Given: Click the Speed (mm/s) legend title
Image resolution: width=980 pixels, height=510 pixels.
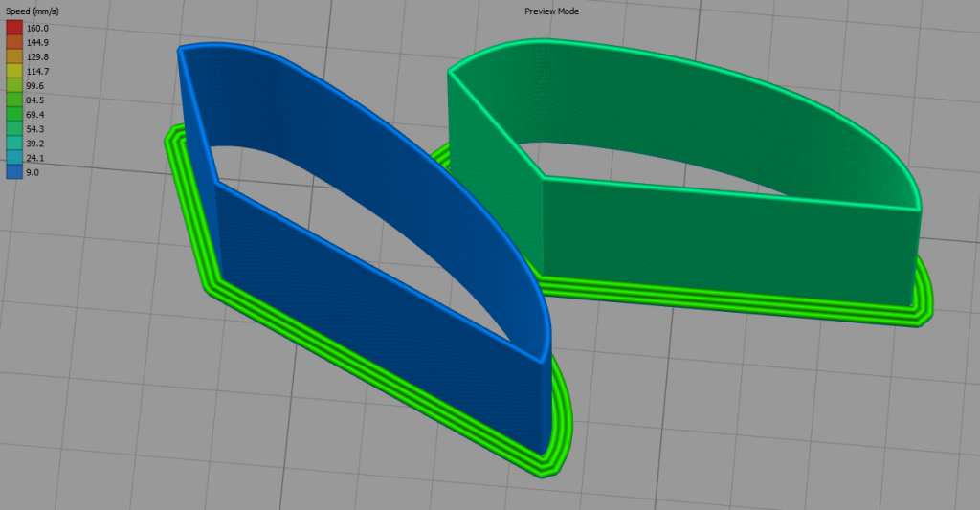Looking at the screenshot, I should click(x=32, y=11).
